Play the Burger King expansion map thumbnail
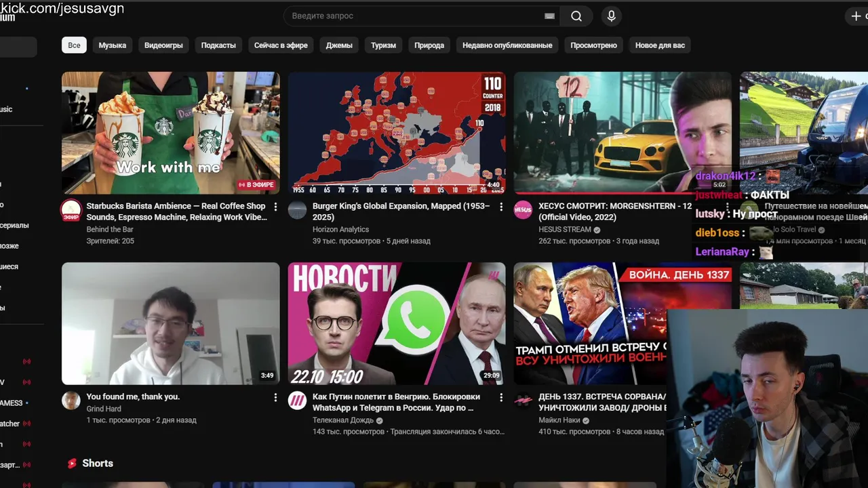This screenshot has width=868, height=488. [x=397, y=133]
